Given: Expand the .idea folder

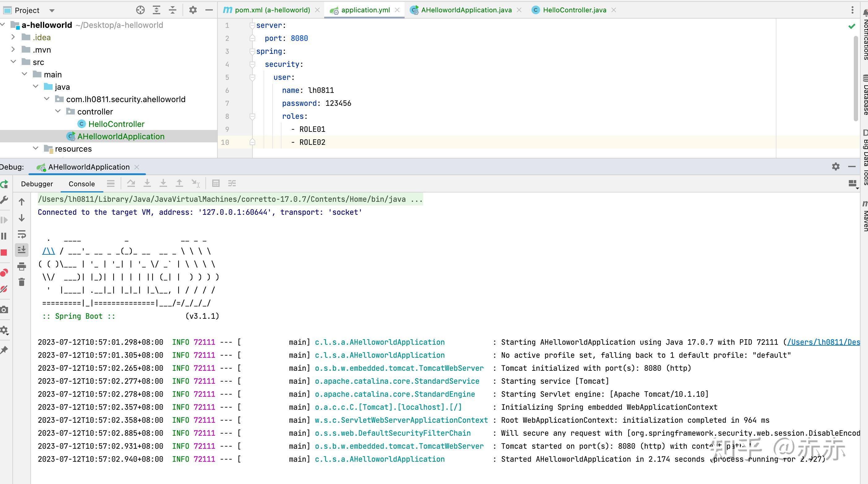Looking at the screenshot, I should [13, 37].
